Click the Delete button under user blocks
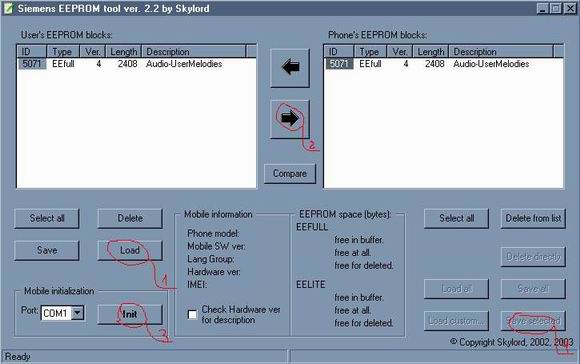 130,218
